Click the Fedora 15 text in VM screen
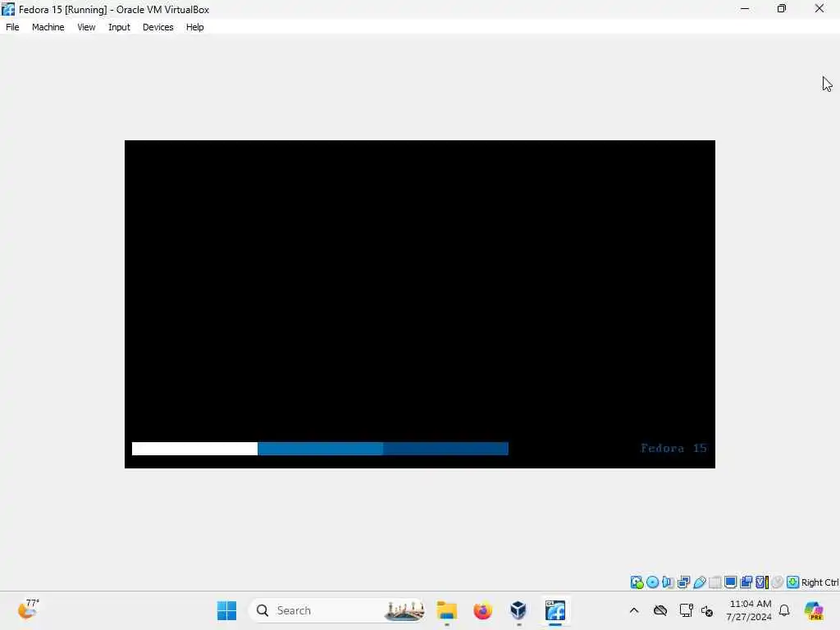This screenshot has width=840, height=630. click(673, 449)
